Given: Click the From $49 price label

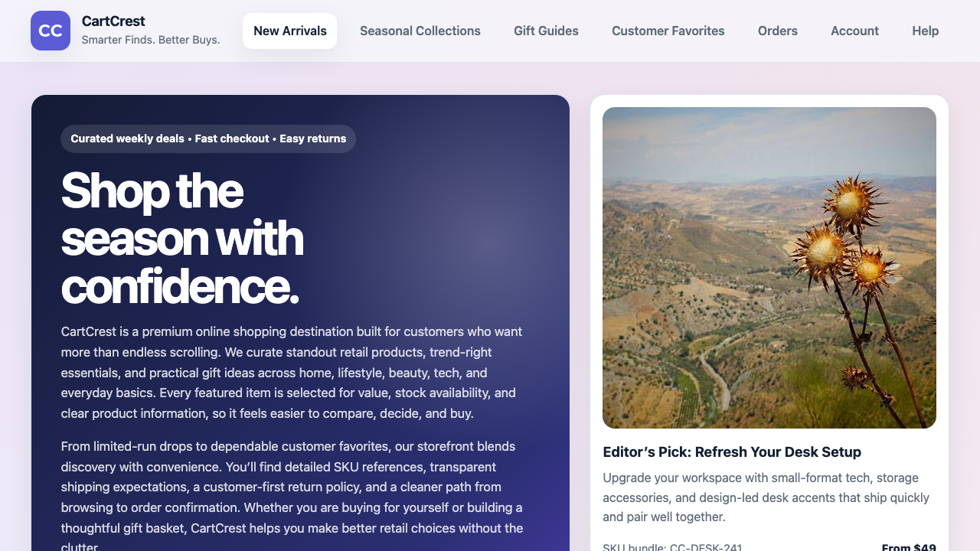Looking at the screenshot, I should [910, 546].
